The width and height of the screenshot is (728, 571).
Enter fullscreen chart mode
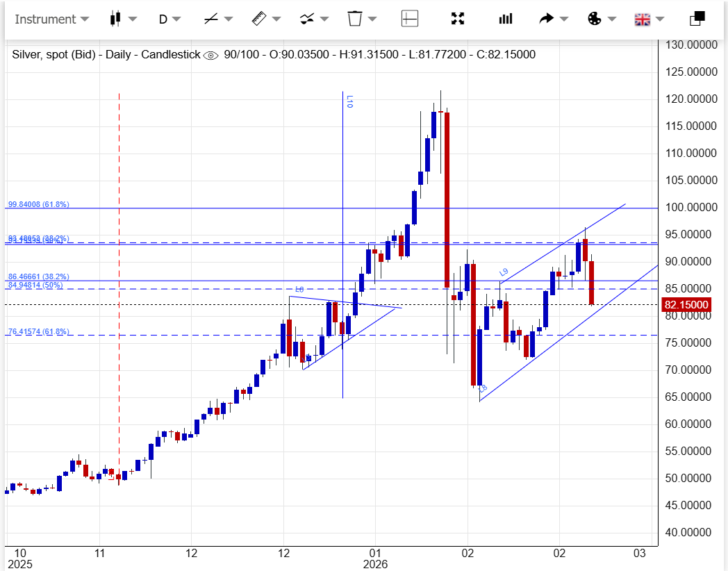pos(457,19)
